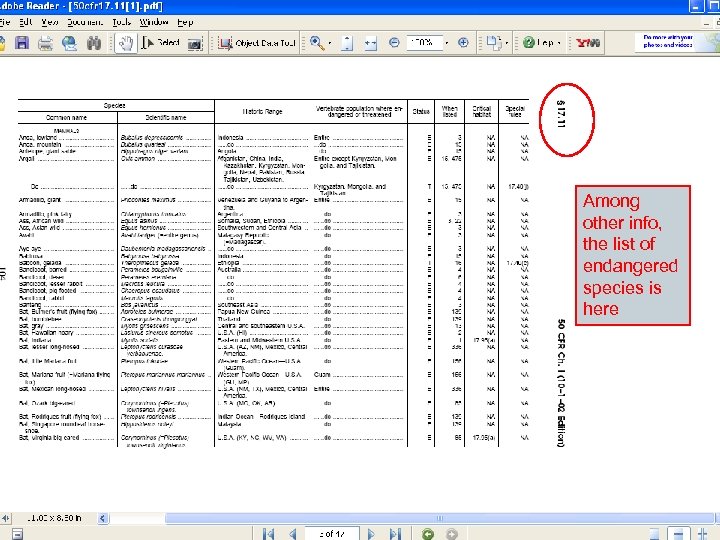The image size is (720, 540).
Task: Open the Edit menu
Action: [26, 22]
